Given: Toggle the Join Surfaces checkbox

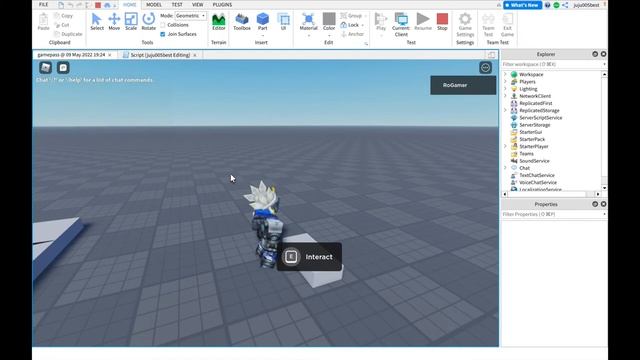Looking at the screenshot, I should tap(163, 34).
